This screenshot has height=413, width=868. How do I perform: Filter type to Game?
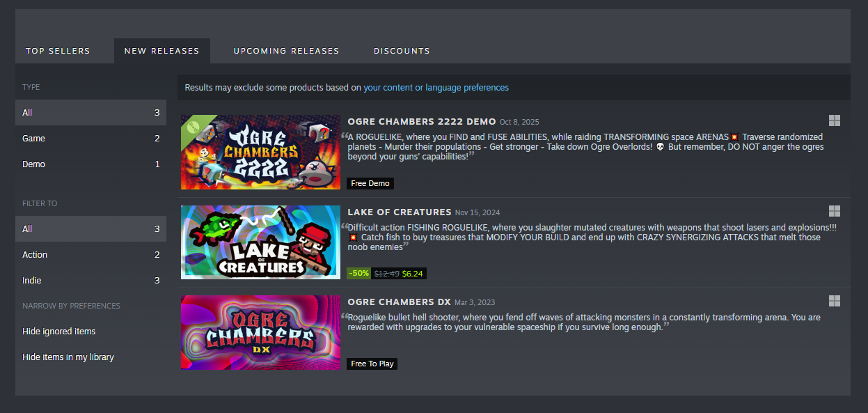coord(90,139)
